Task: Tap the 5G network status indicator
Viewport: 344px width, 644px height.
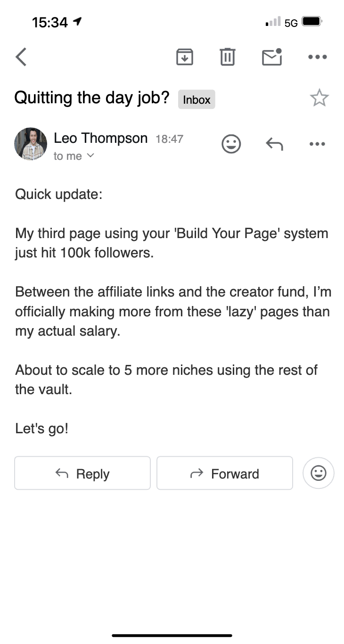Action: coord(291,22)
